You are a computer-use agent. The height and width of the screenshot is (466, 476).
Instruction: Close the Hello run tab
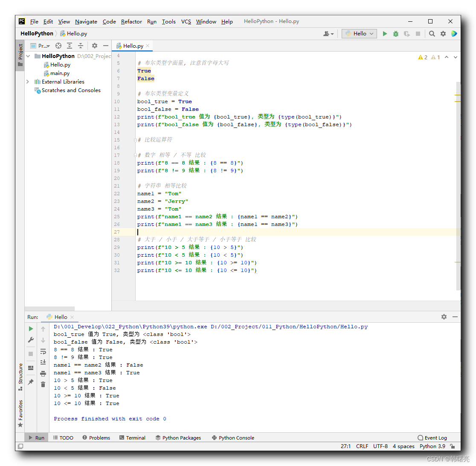(72, 317)
